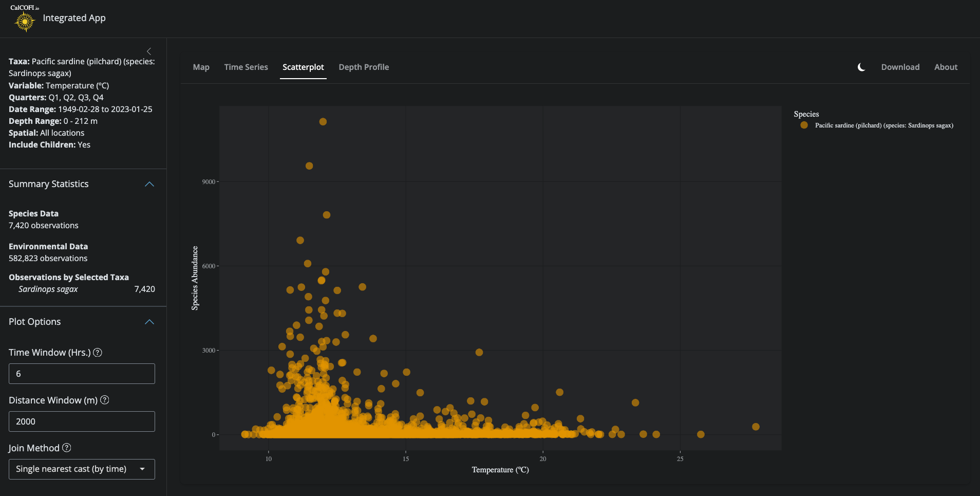
Task: Toggle the Pacific sardine legend entry label
Action: (883, 125)
